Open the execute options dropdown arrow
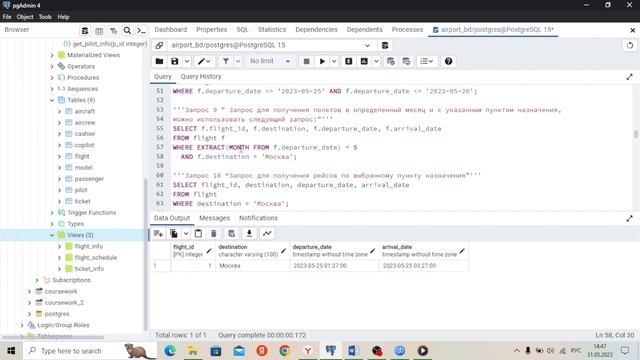The width and height of the screenshot is (640, 360). [334, 61]
